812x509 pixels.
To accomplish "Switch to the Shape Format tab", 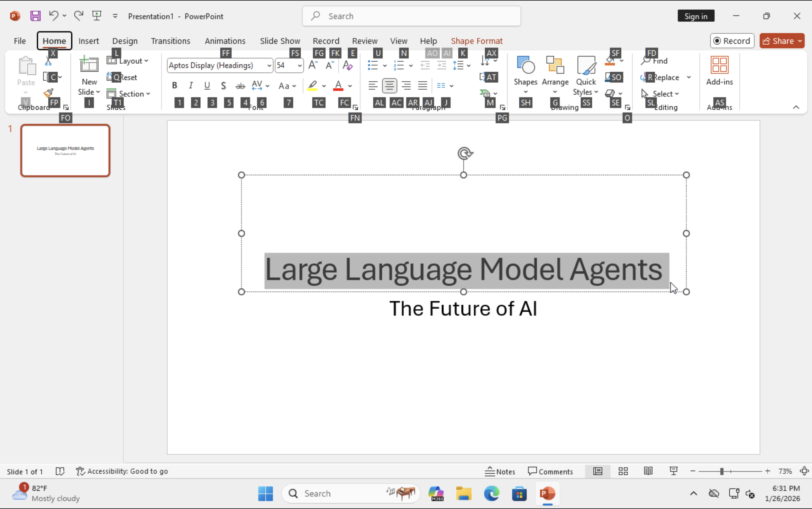I will pyautogui.click(x=476, y=41).
